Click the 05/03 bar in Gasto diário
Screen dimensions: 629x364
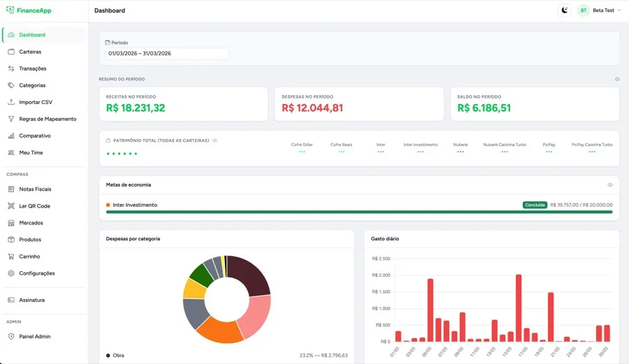tap(431, 310)
